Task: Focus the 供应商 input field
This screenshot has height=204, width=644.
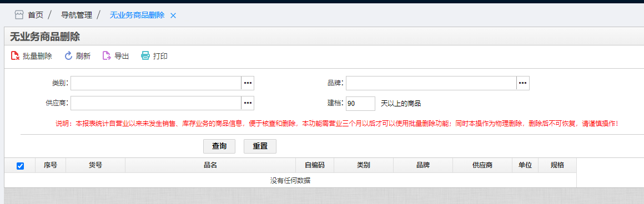Action: (x=155, y=103)
